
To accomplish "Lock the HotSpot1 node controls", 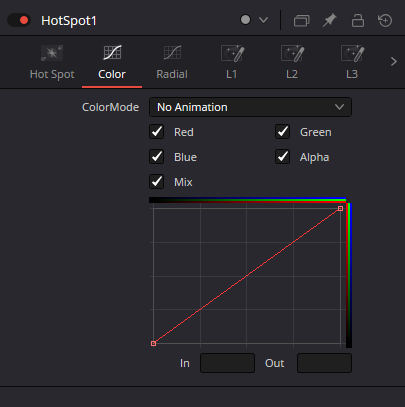I will point(358,21).
